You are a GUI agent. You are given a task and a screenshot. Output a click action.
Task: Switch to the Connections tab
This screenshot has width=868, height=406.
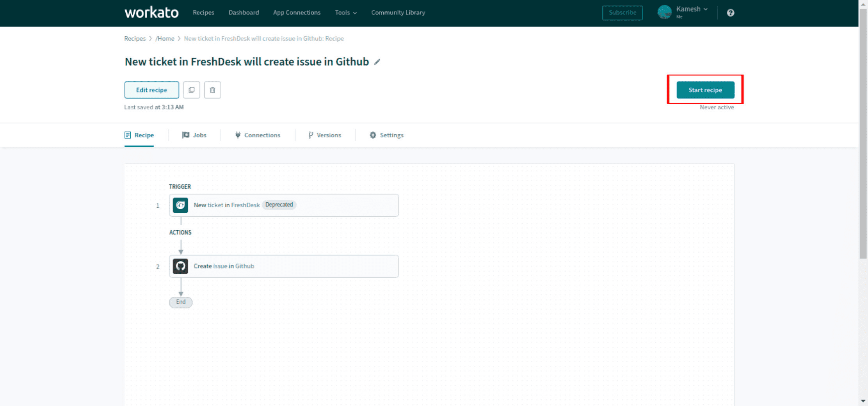(x=258, y=135)
